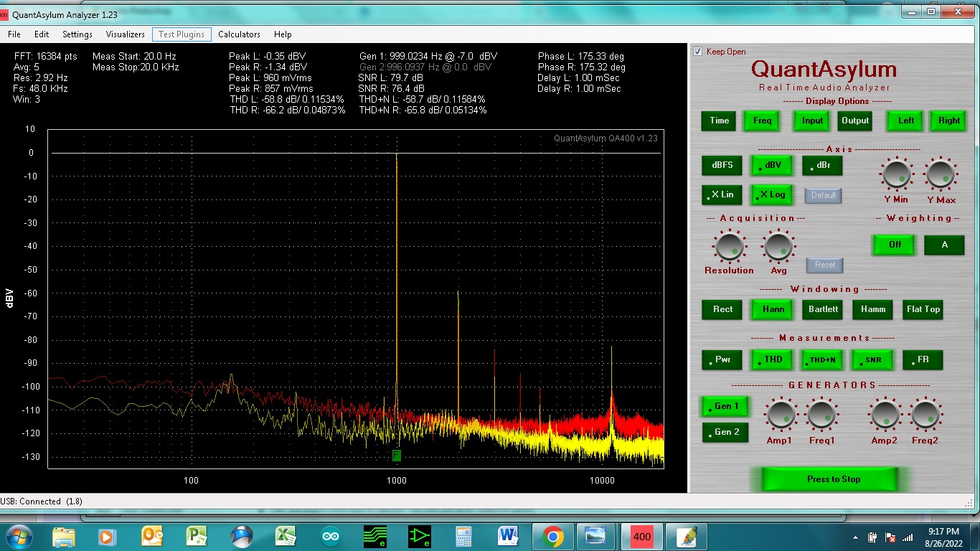Open the Settings menu

[77, 34]
